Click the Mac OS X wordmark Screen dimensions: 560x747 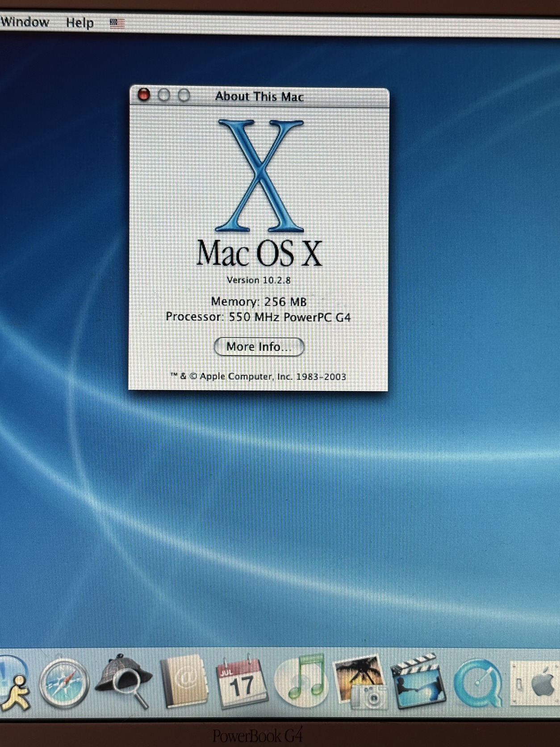pos(259,253)
